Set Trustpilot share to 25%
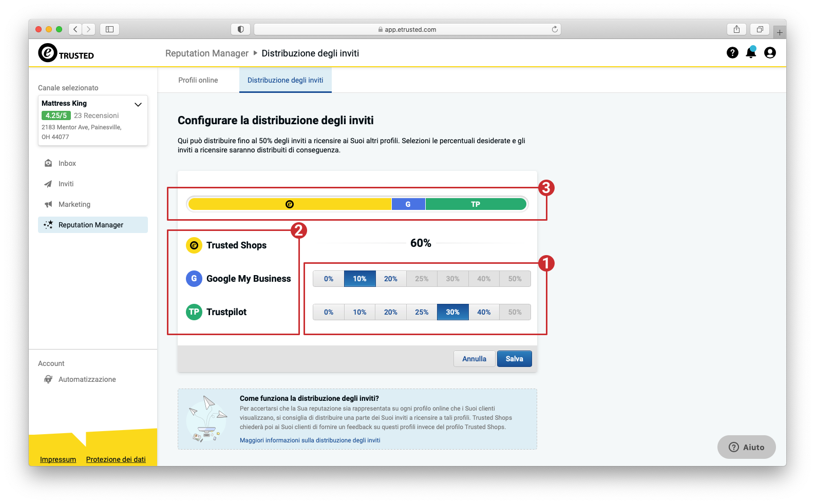 (x=422, y=312)
